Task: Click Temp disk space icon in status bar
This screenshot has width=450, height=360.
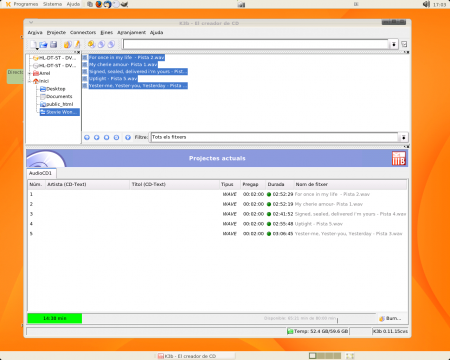Action: [290, 331]
